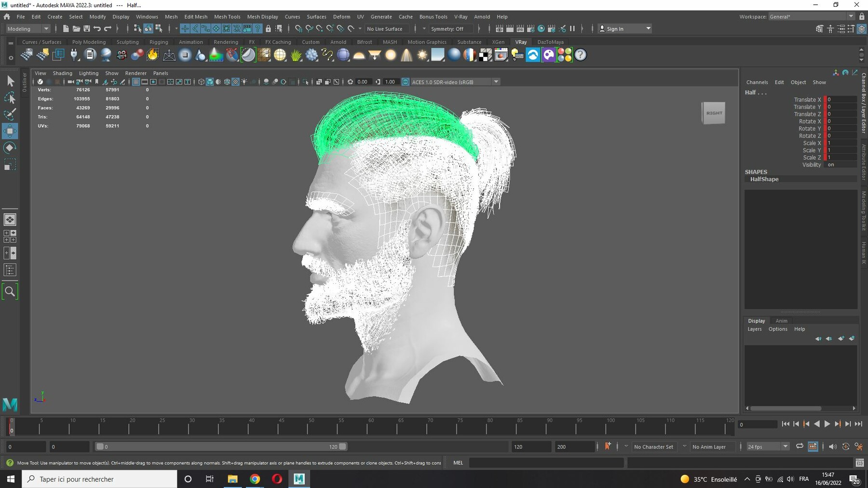Click the MEL script type label
Screen dimensions: 868x488
point(458,462)
